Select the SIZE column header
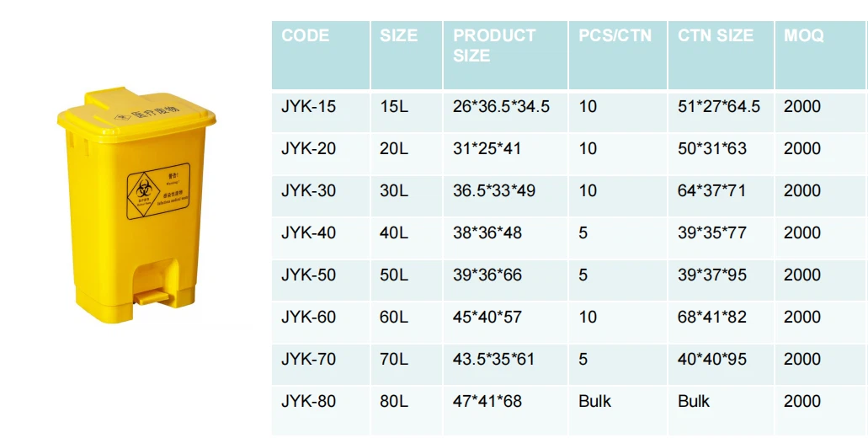The width and height of the screenshot is (868, 438). pyautogui.click(x=398, y=36)
